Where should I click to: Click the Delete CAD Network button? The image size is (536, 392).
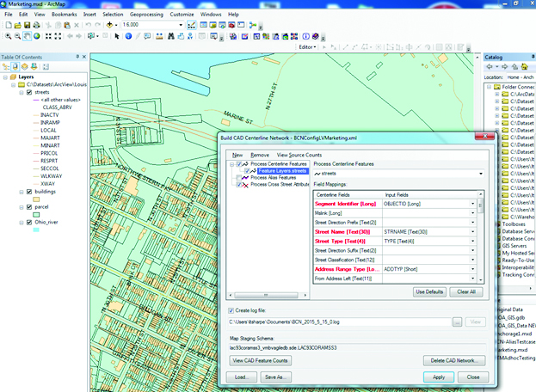pos(454,360)
